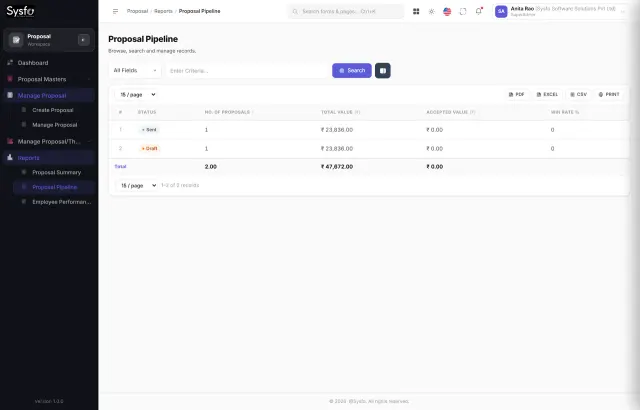640x410 pixels.
Task: Click the Manage Proposal/Th... sidebar icon
Action: pos(10,141)
